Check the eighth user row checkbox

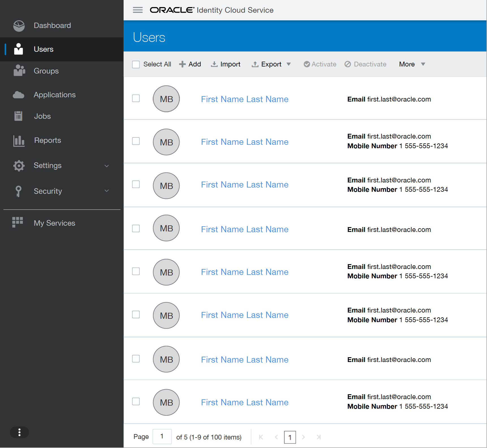tap(136, 401)
